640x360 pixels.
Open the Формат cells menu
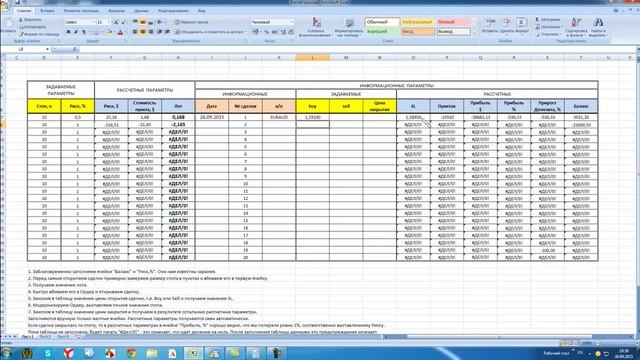tap(522, 26)
